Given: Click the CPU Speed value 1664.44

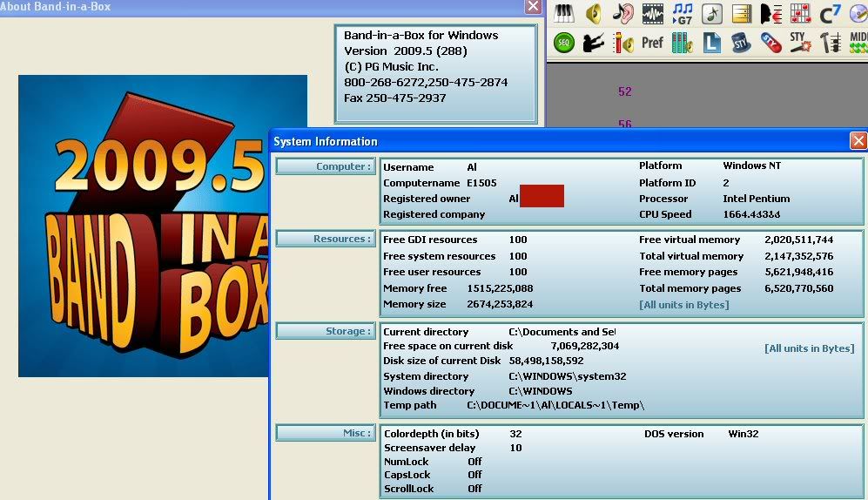Looking at the screenshot, I should click(x=751, y=214).
